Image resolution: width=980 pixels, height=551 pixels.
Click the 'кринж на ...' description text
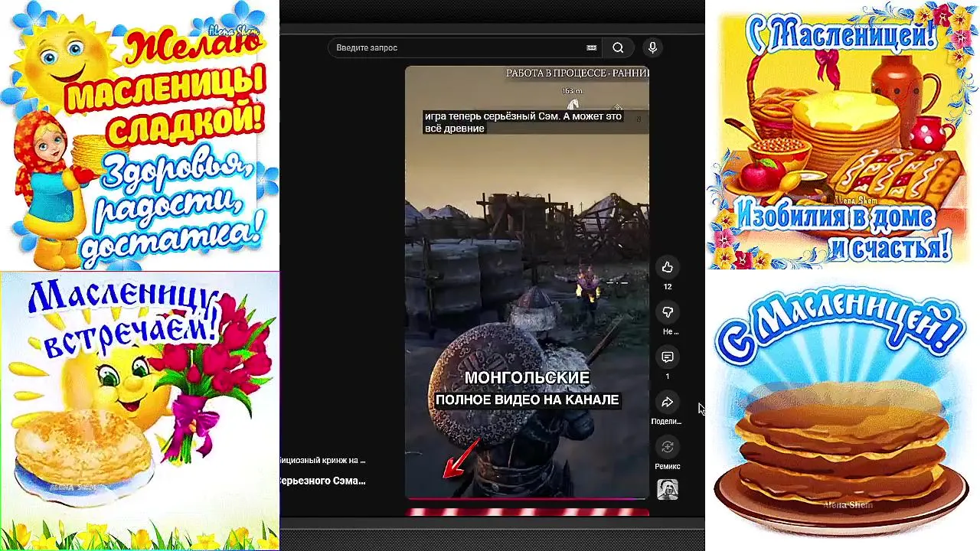[337, 461]
